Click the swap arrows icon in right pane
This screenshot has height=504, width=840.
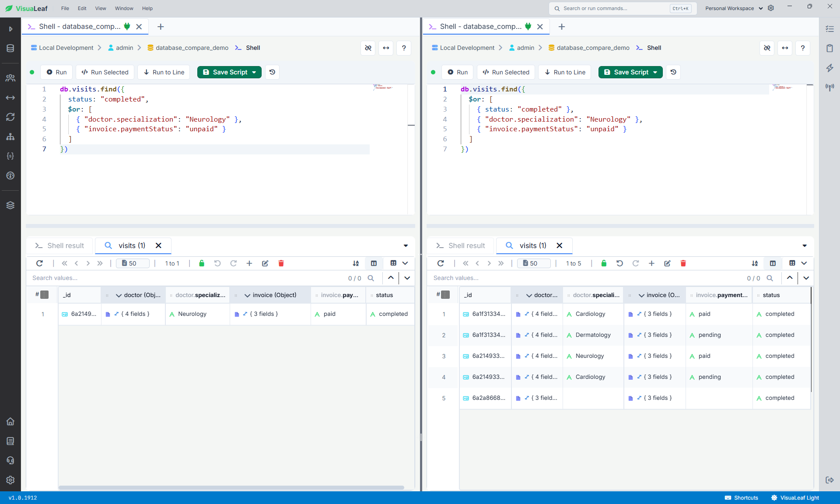[785, 48]
